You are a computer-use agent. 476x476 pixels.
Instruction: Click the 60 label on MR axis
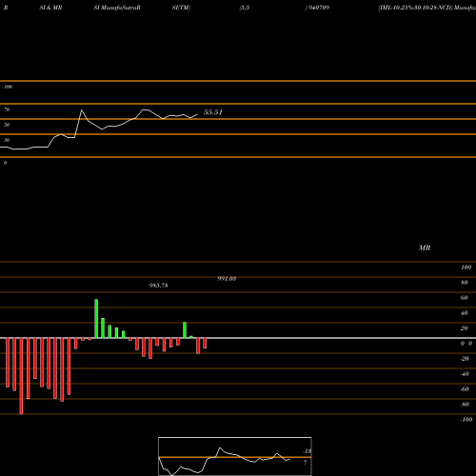point(465,298)
